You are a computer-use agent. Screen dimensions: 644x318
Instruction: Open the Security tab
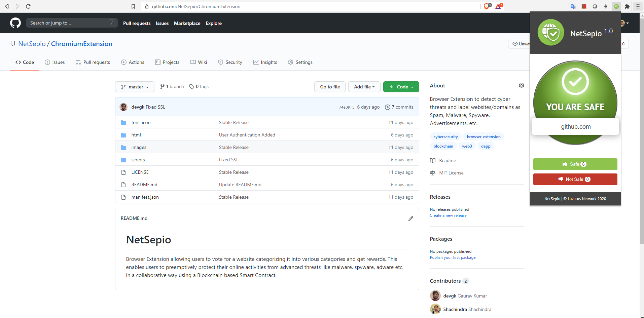[x=230, y=62]
